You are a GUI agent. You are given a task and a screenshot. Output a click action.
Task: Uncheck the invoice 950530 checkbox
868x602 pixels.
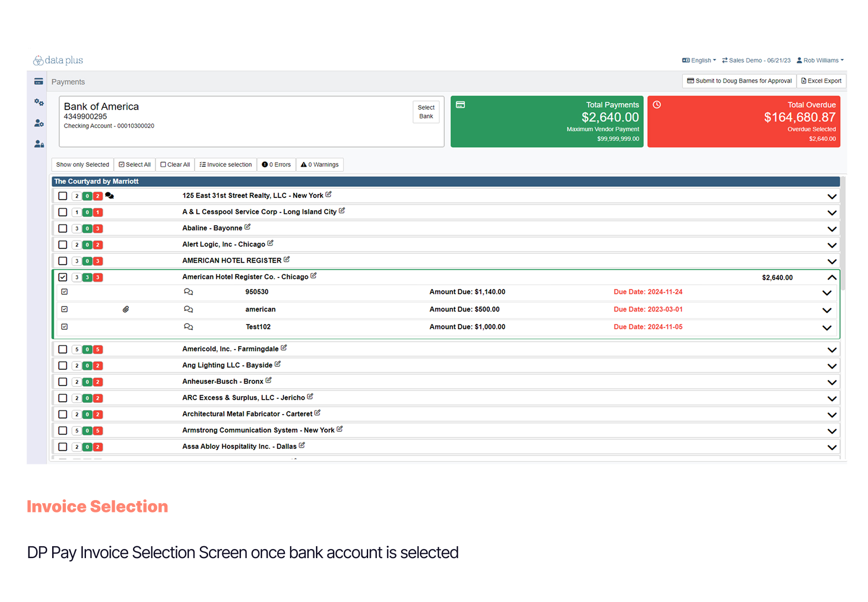(64, 292)
